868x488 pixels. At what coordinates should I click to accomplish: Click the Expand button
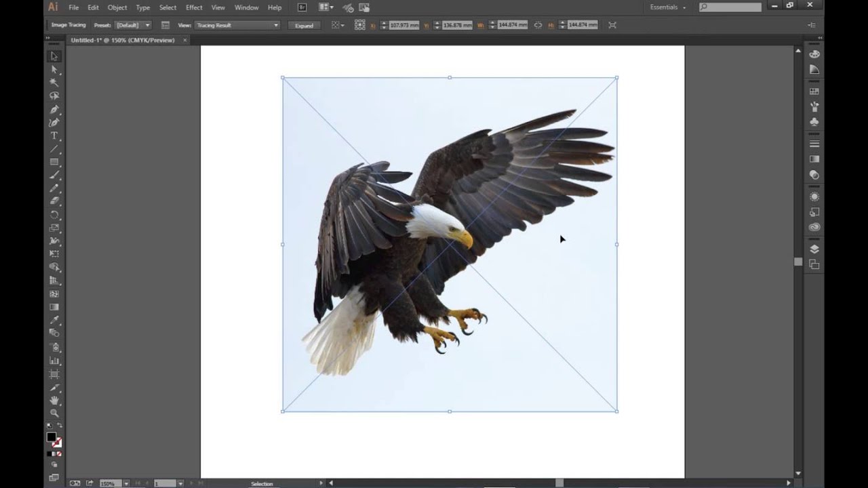[304, 25]
